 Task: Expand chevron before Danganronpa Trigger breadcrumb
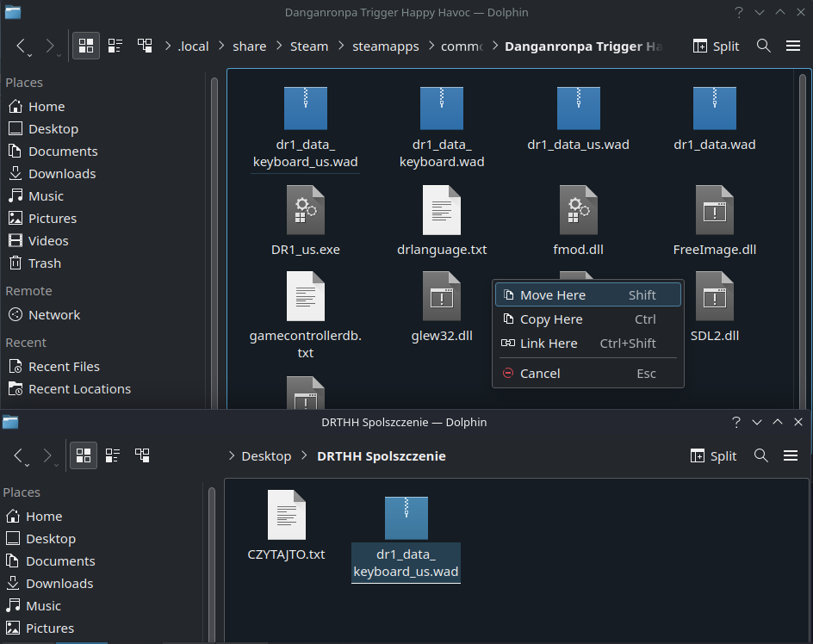[494, 46]
